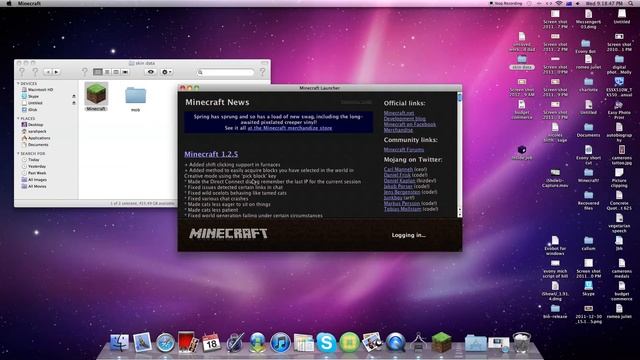The width and height of the screenshot is (640, 360).
Task: Click the volume icon in menu bar
Action: (x=578, y=3)
